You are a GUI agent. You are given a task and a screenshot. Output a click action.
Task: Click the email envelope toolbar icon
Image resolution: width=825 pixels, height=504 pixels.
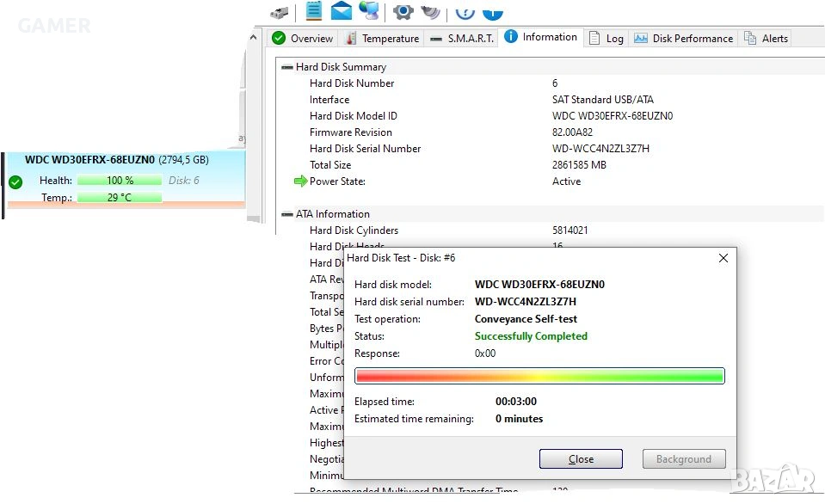tap(342, 10)
